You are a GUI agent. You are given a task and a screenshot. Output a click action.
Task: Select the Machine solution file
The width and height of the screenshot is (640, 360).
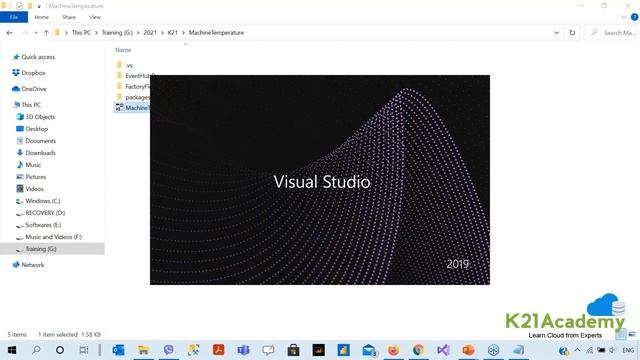132,108
